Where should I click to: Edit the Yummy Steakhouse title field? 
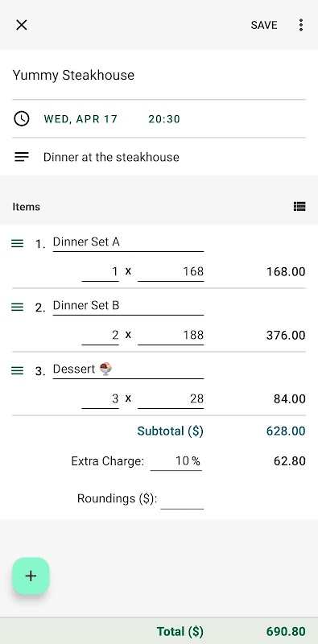[159, 76]
